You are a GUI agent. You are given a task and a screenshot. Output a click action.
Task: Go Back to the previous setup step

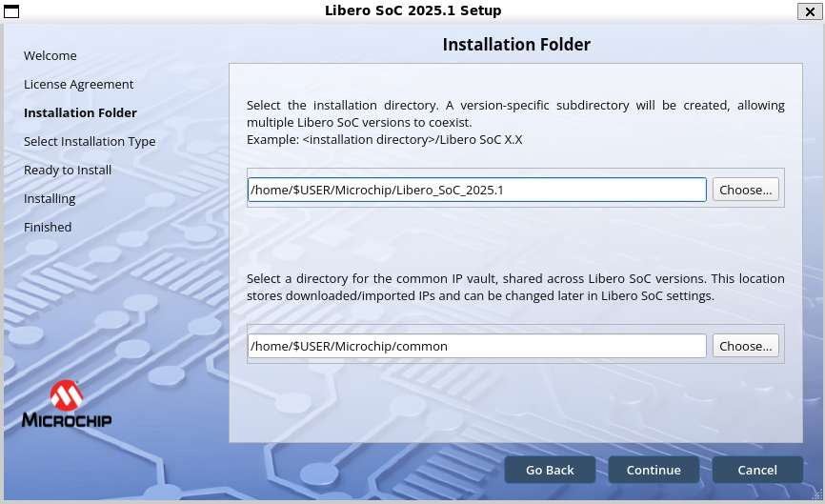pos(550,470)
